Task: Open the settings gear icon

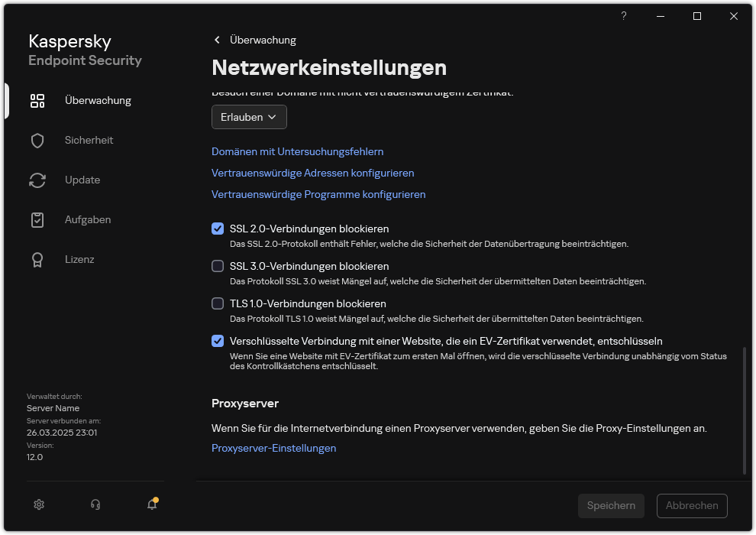Action: point(38,504)
